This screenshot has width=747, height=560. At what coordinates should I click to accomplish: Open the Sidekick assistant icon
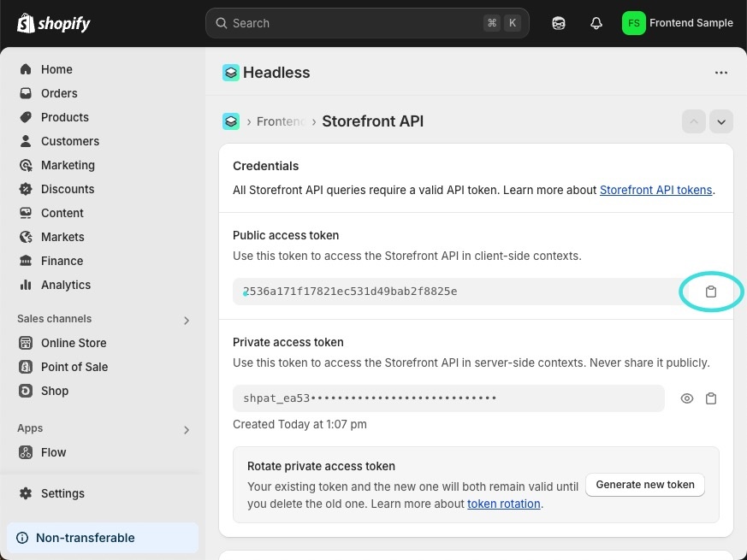point(559,23)
